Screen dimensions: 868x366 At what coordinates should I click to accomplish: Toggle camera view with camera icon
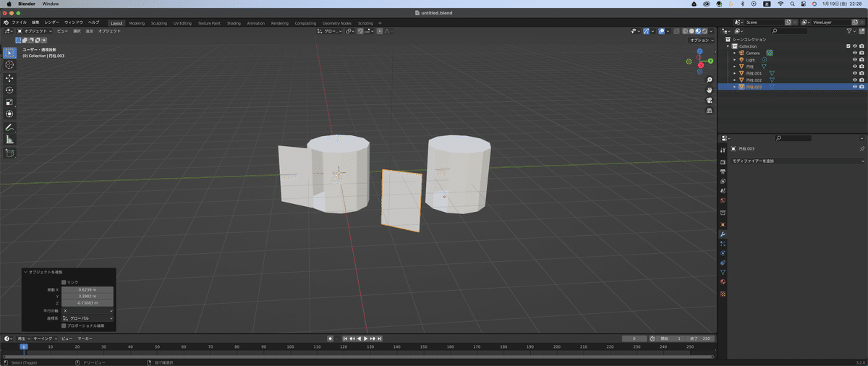point(710,100)
